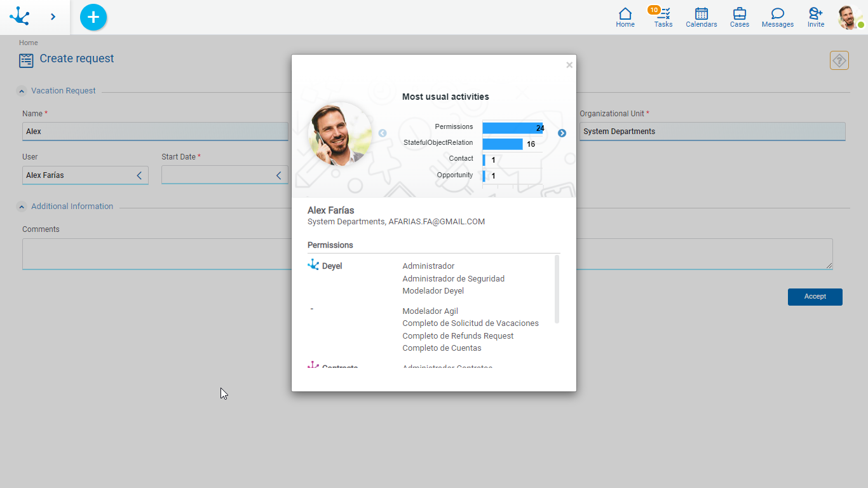Screen dimensions: 868x488
Task: Collapse the Additional Information section
Action: pyautogui.click(x=22, y=207)
